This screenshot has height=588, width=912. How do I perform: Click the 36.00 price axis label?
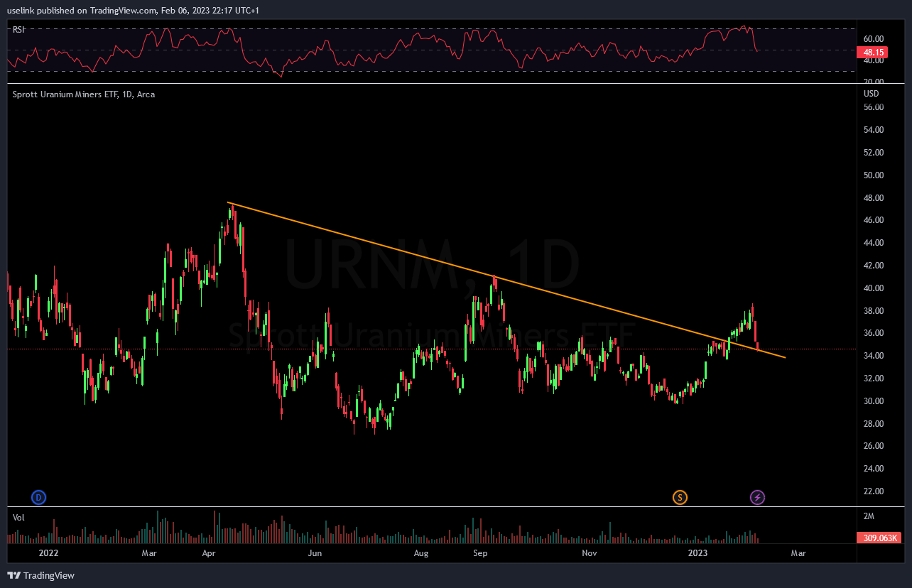pyautogui.click(x=873, y=333)
